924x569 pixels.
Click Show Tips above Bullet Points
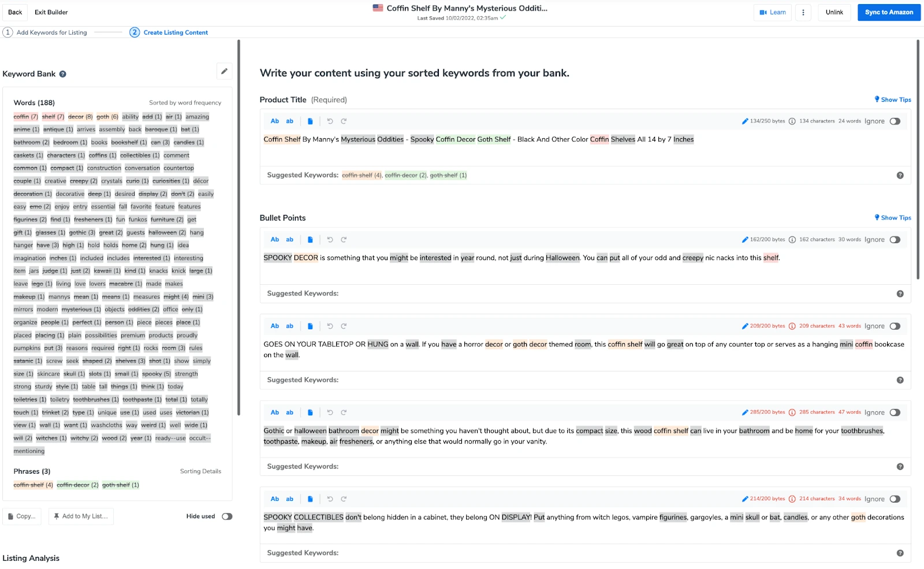[893, 218]
